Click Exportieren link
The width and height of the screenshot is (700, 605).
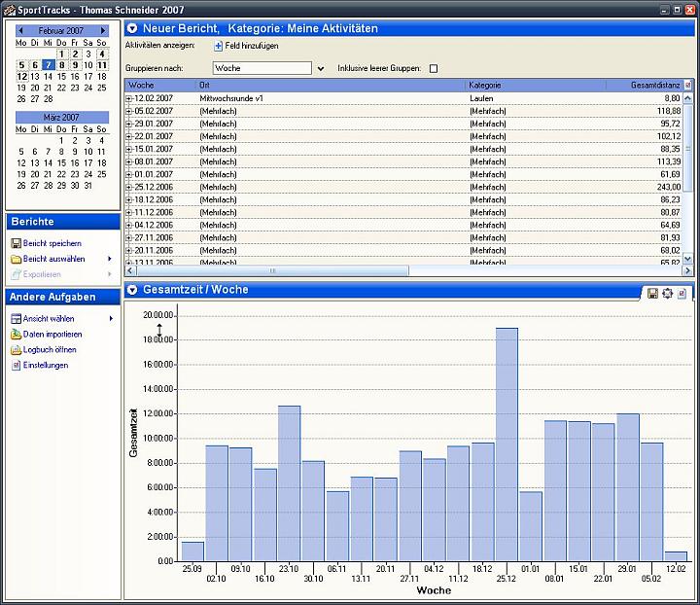tap(42, 274)
